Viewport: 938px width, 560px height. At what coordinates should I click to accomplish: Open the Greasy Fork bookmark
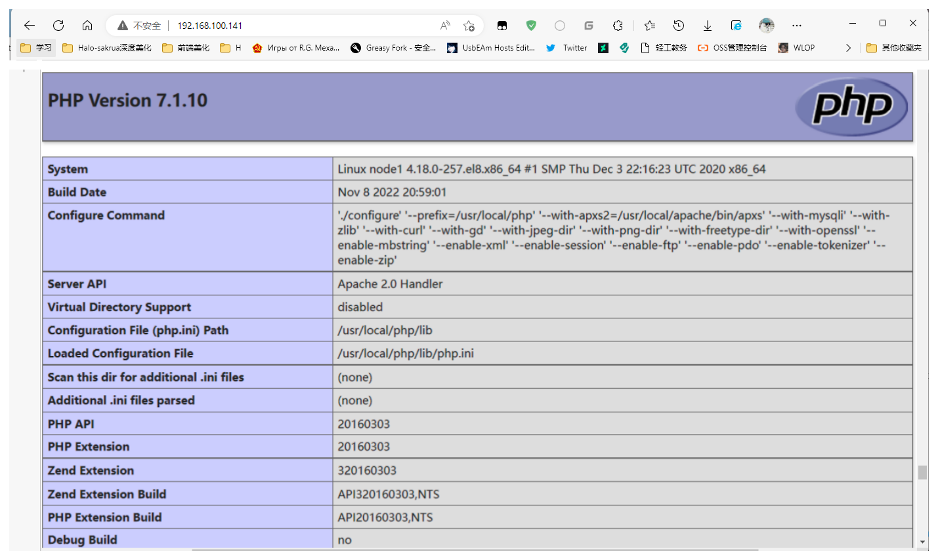click(393, 47)
